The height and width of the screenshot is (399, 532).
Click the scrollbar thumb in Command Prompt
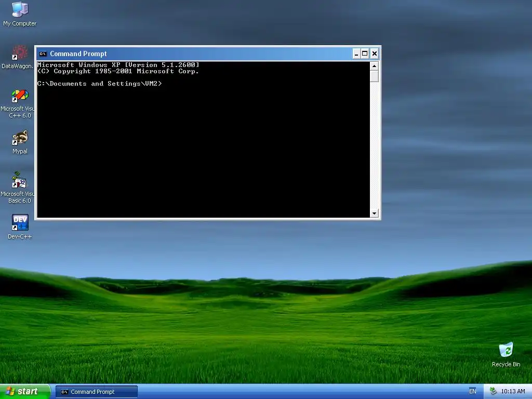374,76
